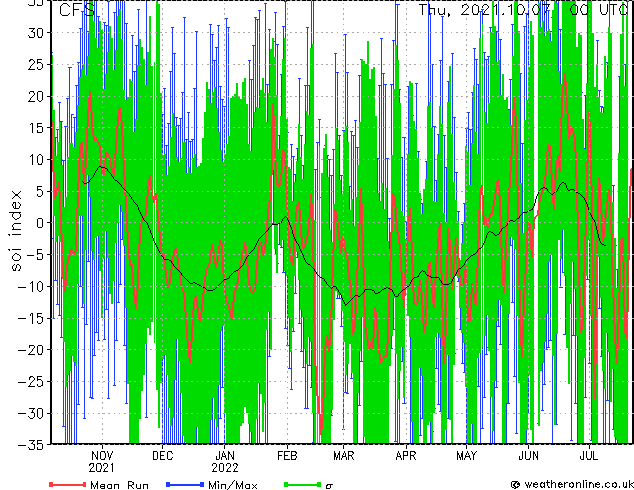Click the 'JUN' x-axis month label
This screenshot has height=490, width=634.
(x=528, y=456)
